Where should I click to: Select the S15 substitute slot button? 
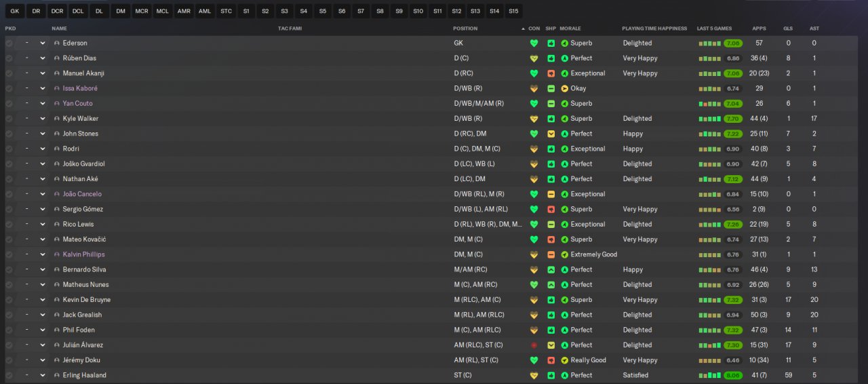coord(513,11)
